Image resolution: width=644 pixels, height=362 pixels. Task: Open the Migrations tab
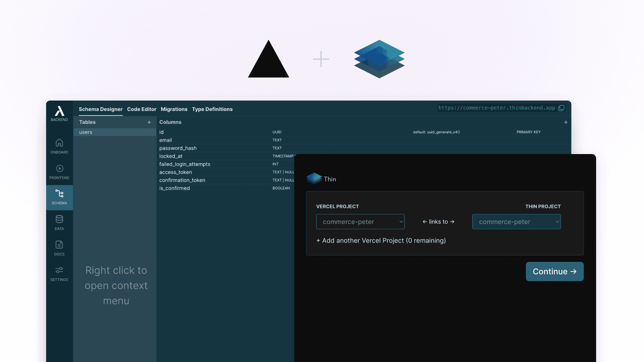click(x=174, y=109)
